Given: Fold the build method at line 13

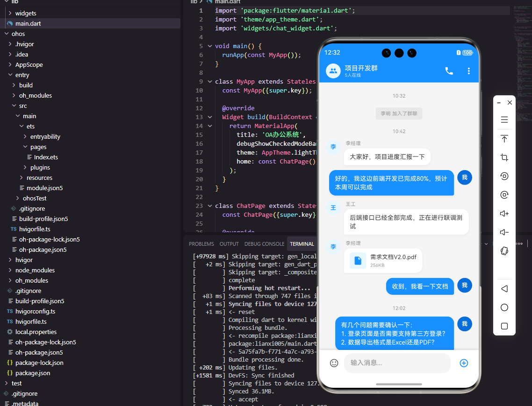Looking at the screenshot, I should tap(210, 117).
